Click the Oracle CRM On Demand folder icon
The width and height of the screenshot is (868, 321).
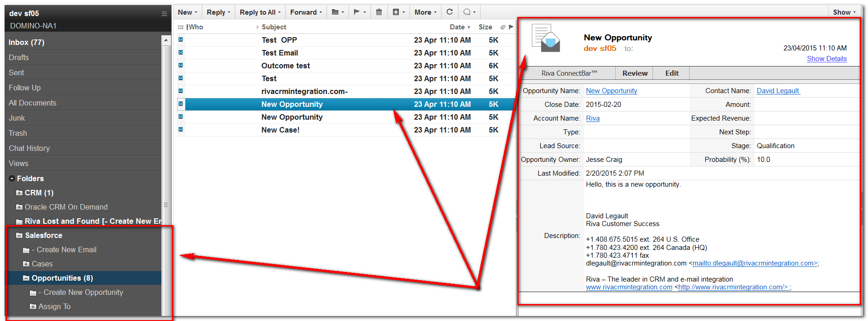19,207
